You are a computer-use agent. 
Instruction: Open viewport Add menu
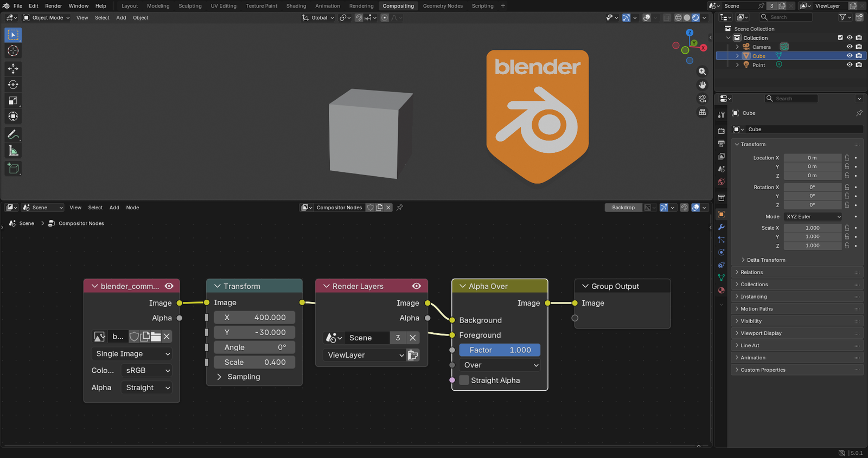[121, 17]
